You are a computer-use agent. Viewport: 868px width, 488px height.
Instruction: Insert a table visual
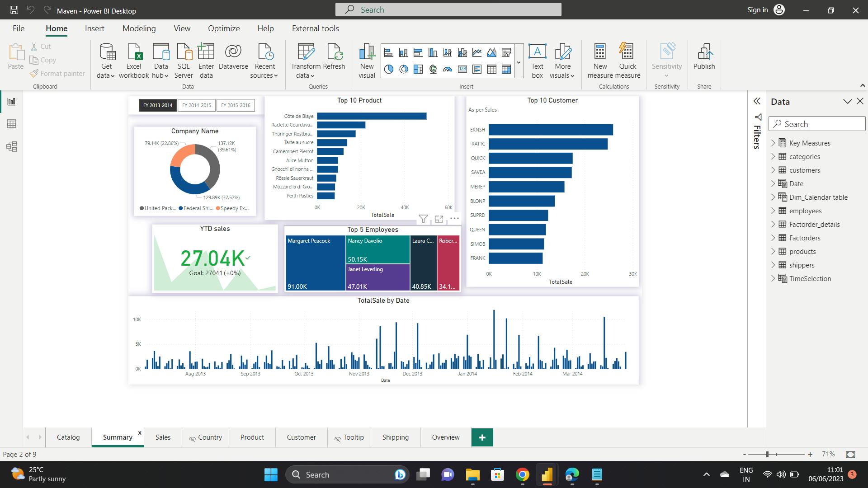(492, 69)
